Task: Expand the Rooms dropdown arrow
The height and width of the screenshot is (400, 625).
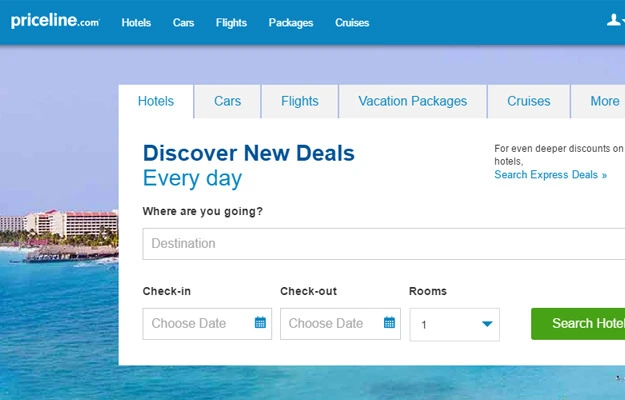Action: pos(487,324)
